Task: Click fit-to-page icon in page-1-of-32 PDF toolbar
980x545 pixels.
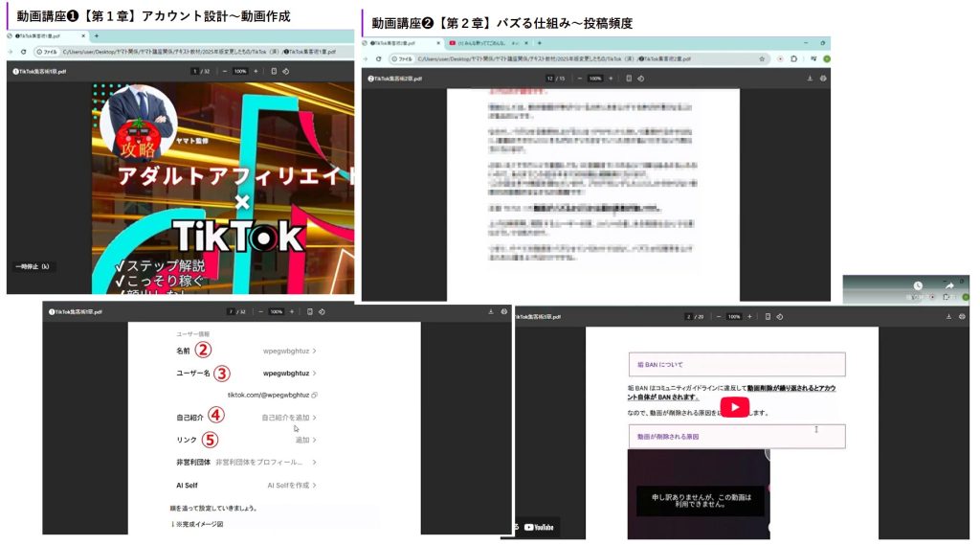Action: coord(274,71)
